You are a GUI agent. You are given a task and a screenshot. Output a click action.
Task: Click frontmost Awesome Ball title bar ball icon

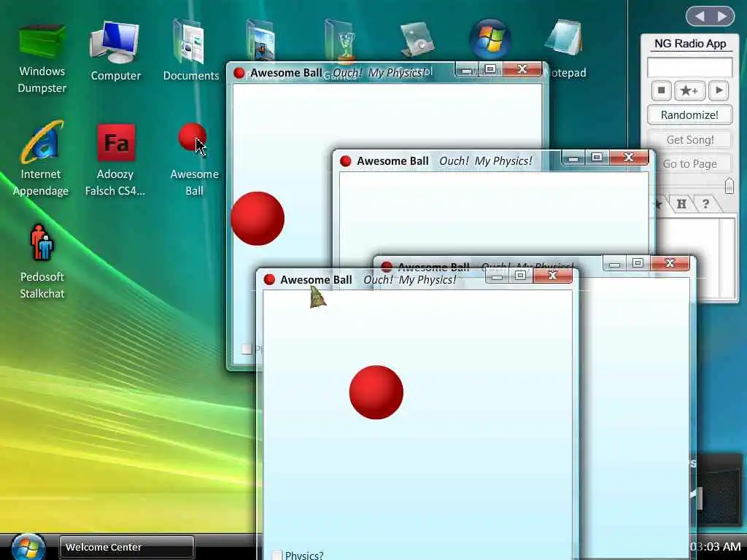point(269,279)
